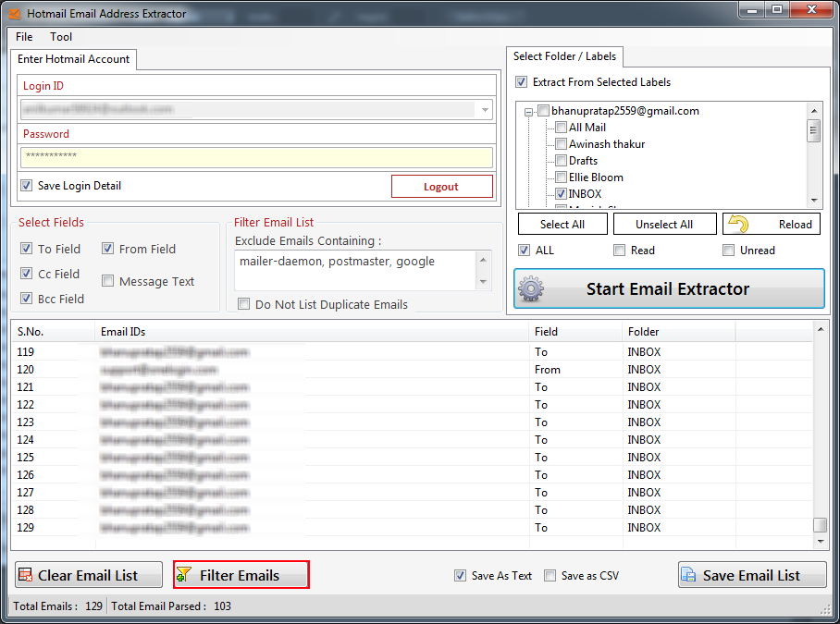
Task: Click folder tree scrollbar up arrow
Action: tap(814, 111)
